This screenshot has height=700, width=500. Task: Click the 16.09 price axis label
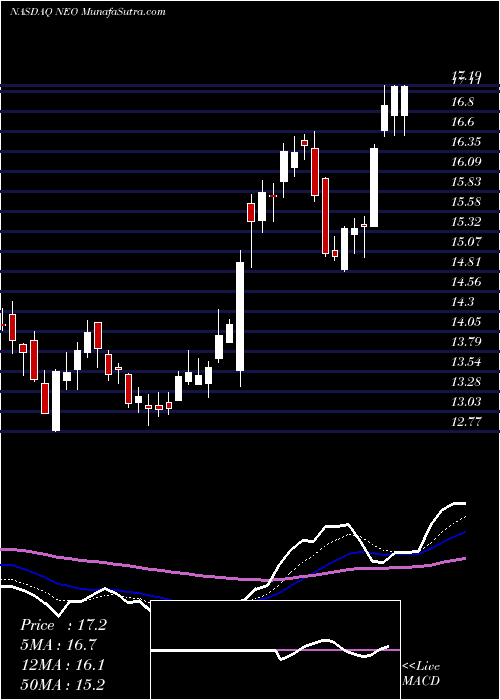pyautogui.click(x=466, y=162)
